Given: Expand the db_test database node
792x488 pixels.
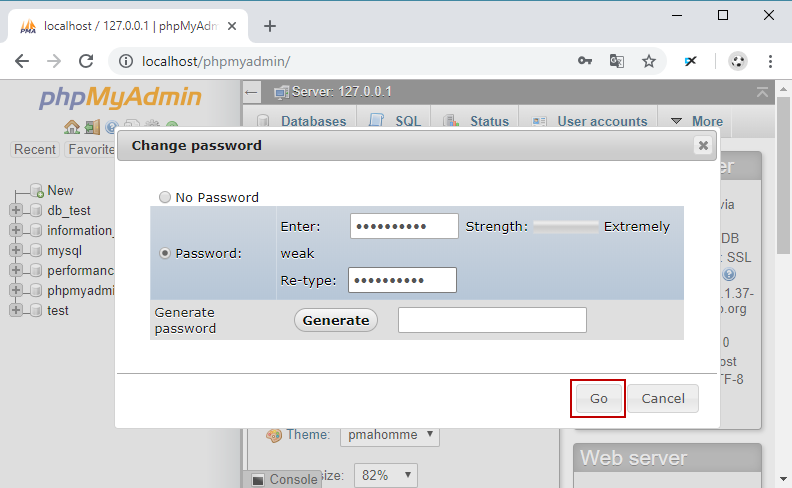Looking at the screenshot, I should [16, 210].
